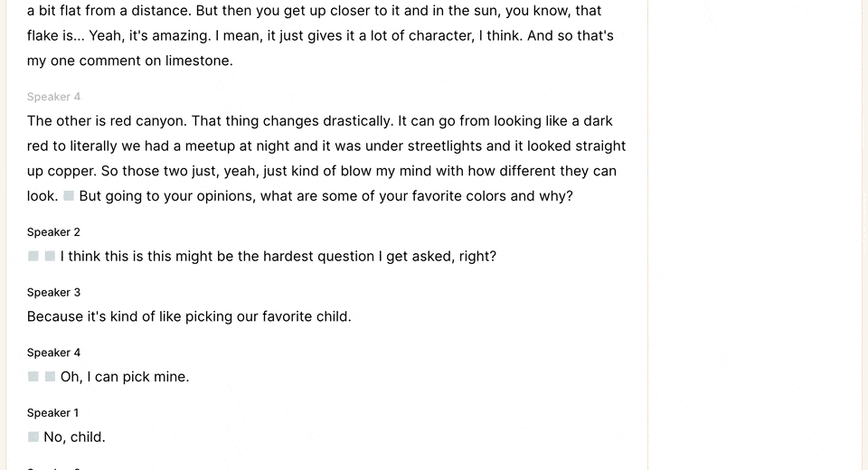Click the gray marker before "No, child."
This screenshot has height=470, width=868.
33,437
